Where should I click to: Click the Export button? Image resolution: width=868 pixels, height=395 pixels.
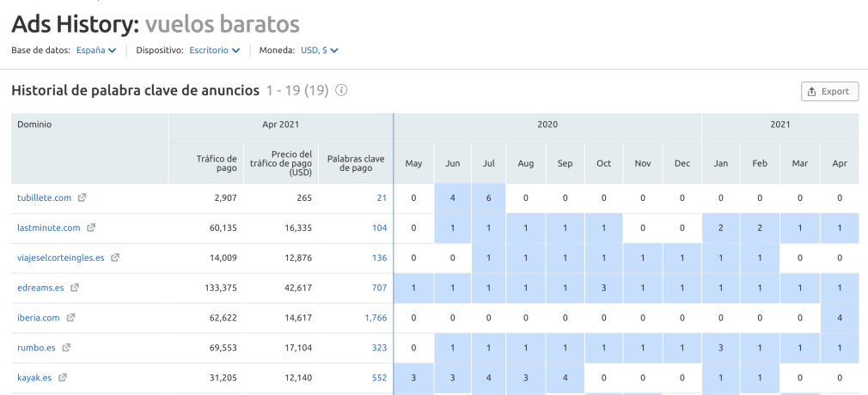coord(829,91)
